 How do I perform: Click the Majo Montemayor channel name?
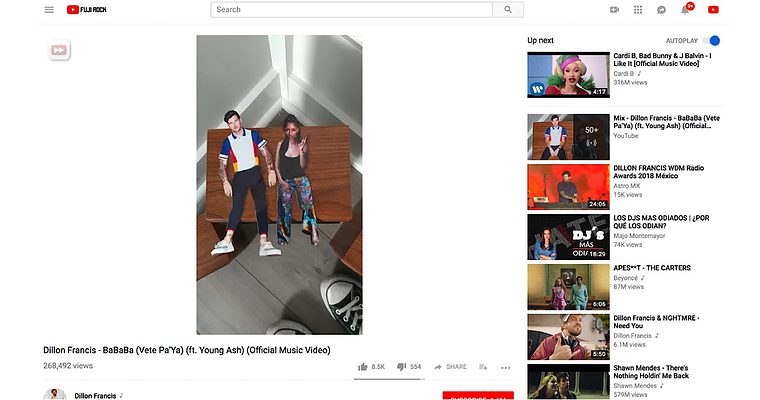point(639,236)
